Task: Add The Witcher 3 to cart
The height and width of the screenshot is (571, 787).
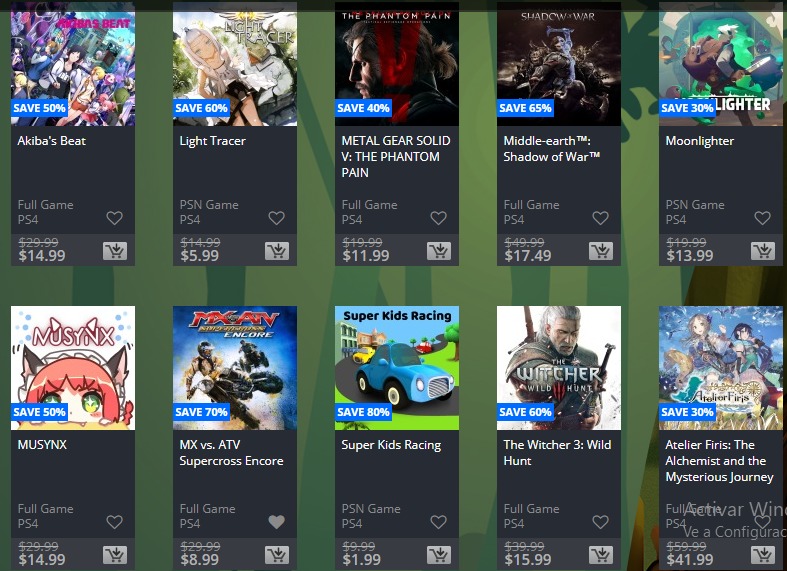Action: [x=601, y=554]
